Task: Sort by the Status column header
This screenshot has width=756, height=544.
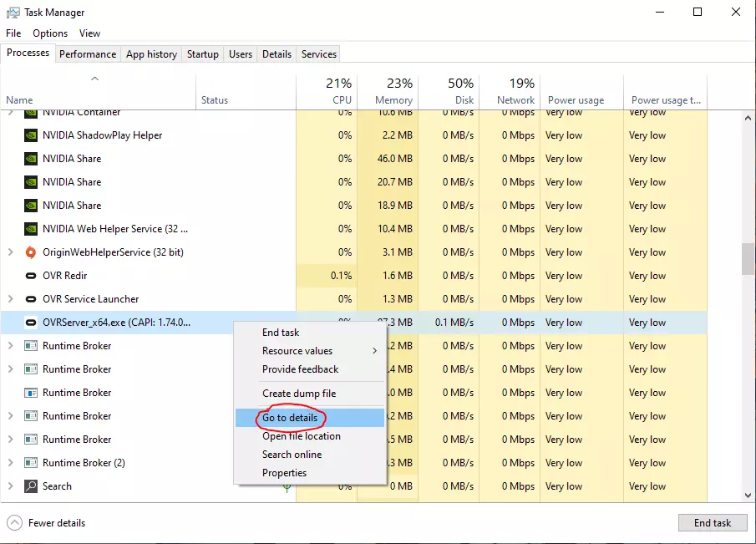Action: [x=246, y=92]
